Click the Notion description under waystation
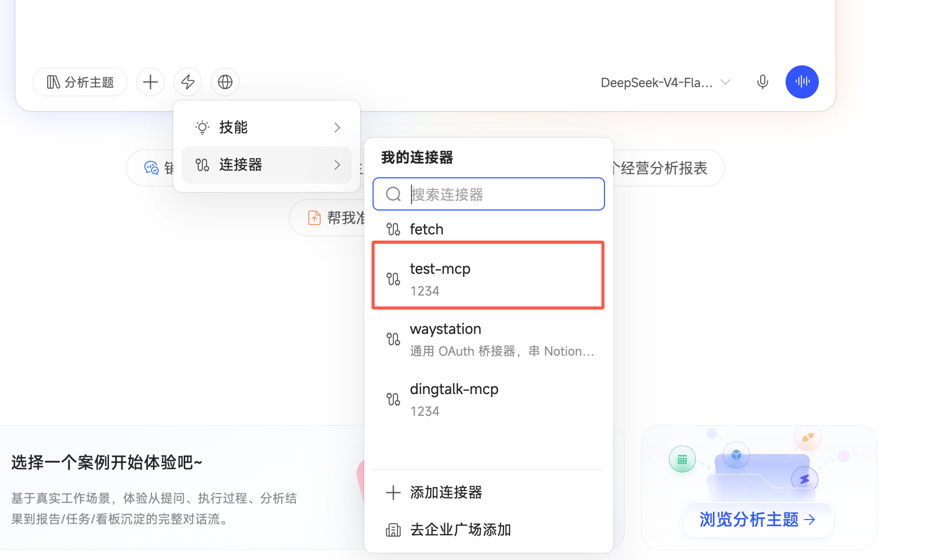Viewport: 934px width, 560px height. 502,351
